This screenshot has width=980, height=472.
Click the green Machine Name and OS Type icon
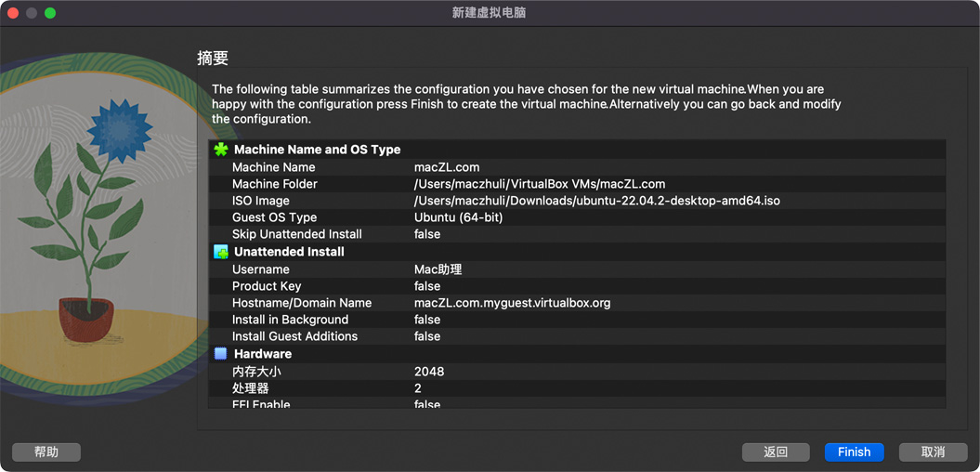click(x=221, y=150)
